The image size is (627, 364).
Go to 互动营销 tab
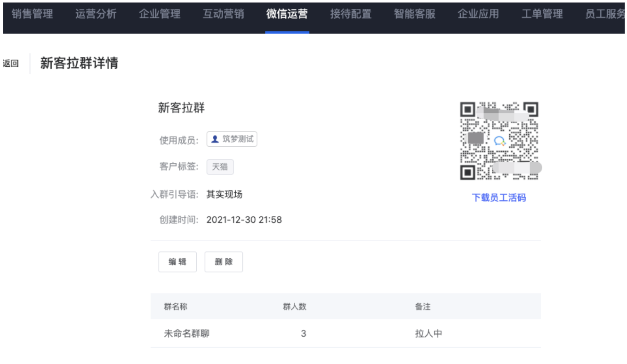[224, 14]
